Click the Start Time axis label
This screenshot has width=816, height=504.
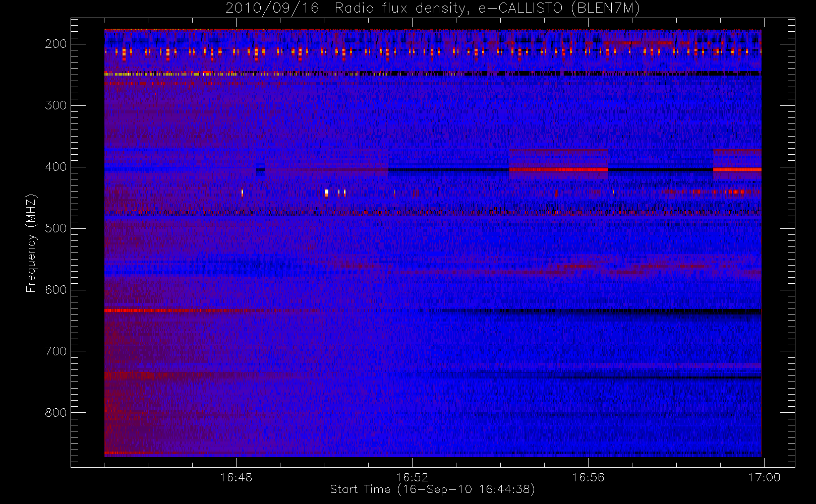[432, 489]
